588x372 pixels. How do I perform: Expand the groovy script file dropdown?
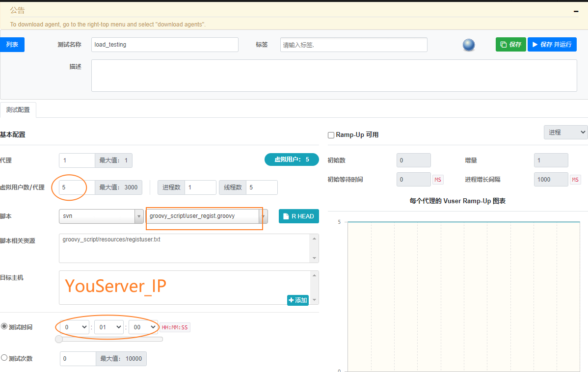(264, 216)
